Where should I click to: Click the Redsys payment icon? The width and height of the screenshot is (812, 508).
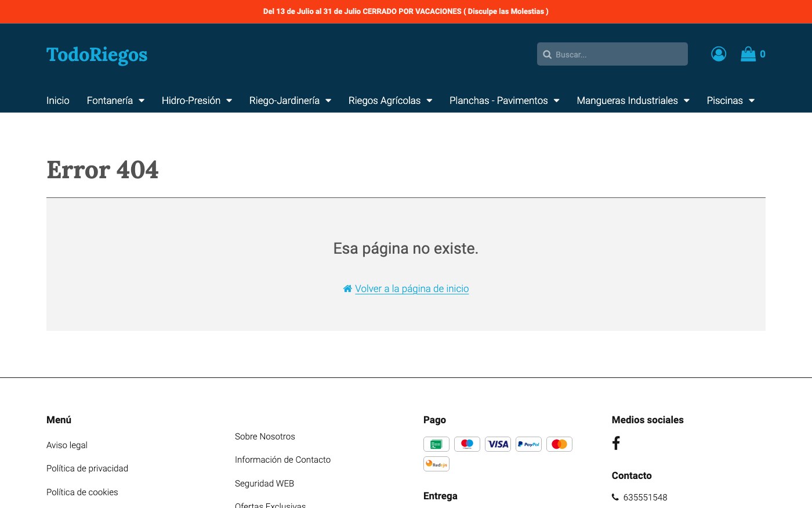(436, 464)
